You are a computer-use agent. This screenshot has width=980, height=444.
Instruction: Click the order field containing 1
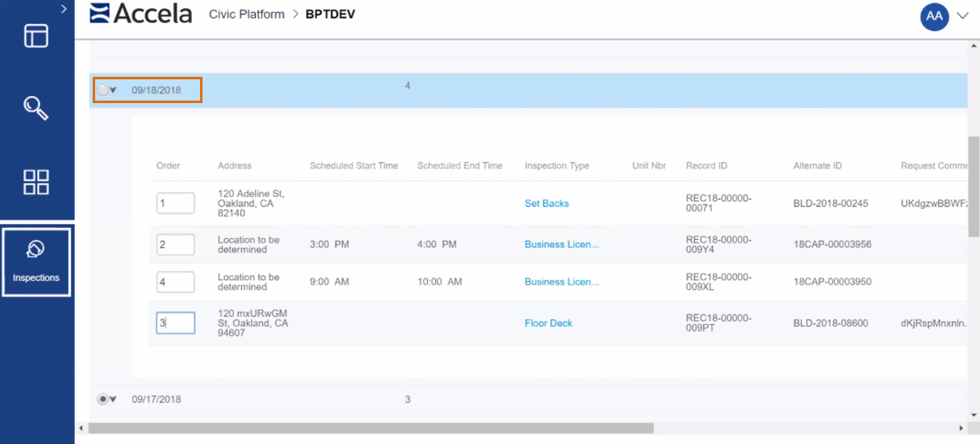(175, 203)
